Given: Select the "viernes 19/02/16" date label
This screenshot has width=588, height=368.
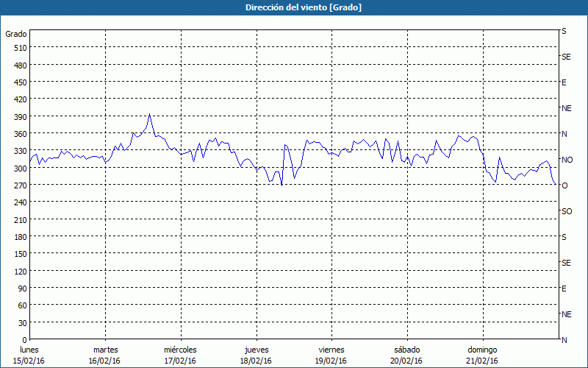Looking at the screenshot, I should (x=331, y=355).
